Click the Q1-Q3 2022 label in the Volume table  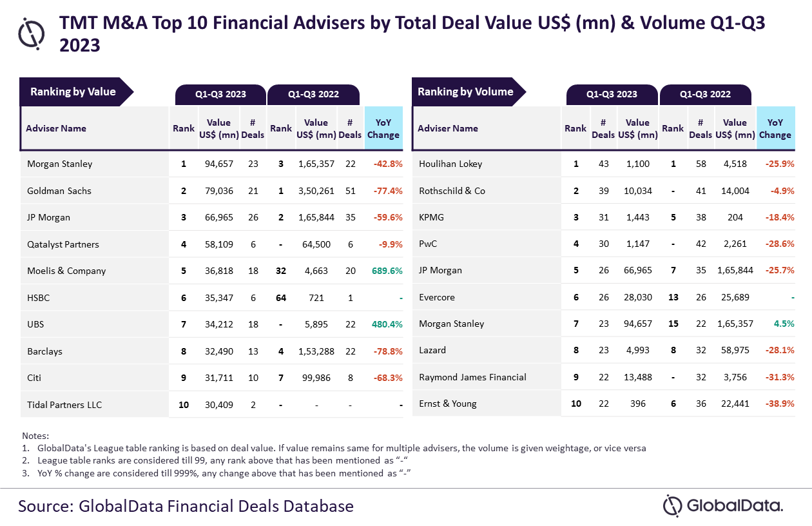click(705, 94)
